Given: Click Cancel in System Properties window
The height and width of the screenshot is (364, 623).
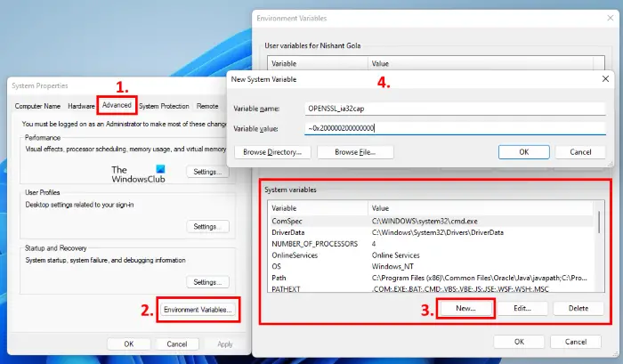Looking at the screenshot, I should tap(177, 344).
